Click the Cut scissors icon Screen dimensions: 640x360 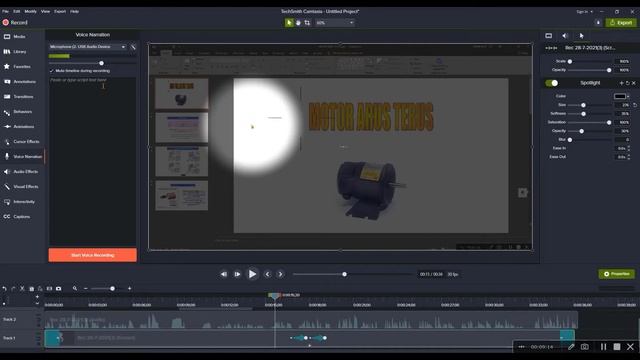pos(22,289)
